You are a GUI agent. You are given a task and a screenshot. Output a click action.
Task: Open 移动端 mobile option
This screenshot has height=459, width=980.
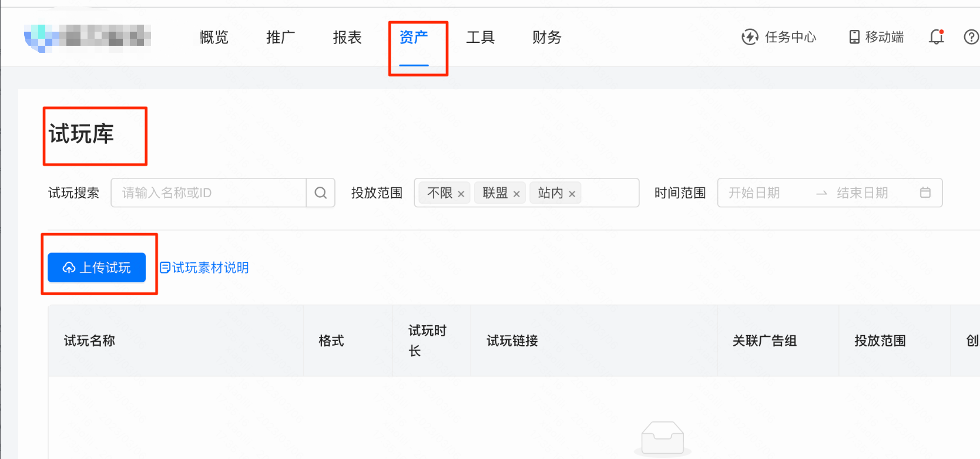(876, 37)
